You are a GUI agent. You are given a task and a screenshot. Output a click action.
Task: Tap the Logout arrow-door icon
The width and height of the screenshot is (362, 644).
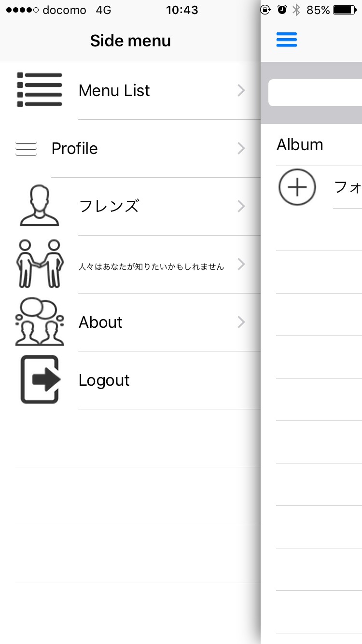[40, 380]
